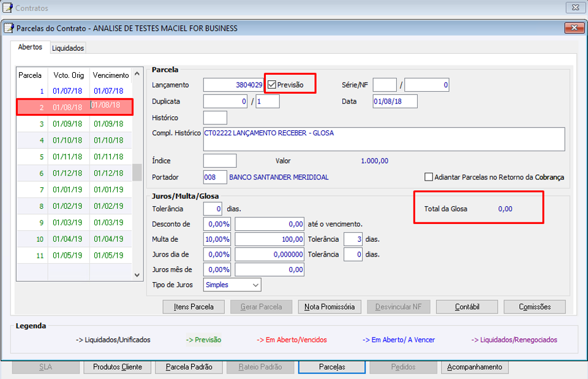
Task: Click the Compl. Histórico text field
Action: click(384, 139)
